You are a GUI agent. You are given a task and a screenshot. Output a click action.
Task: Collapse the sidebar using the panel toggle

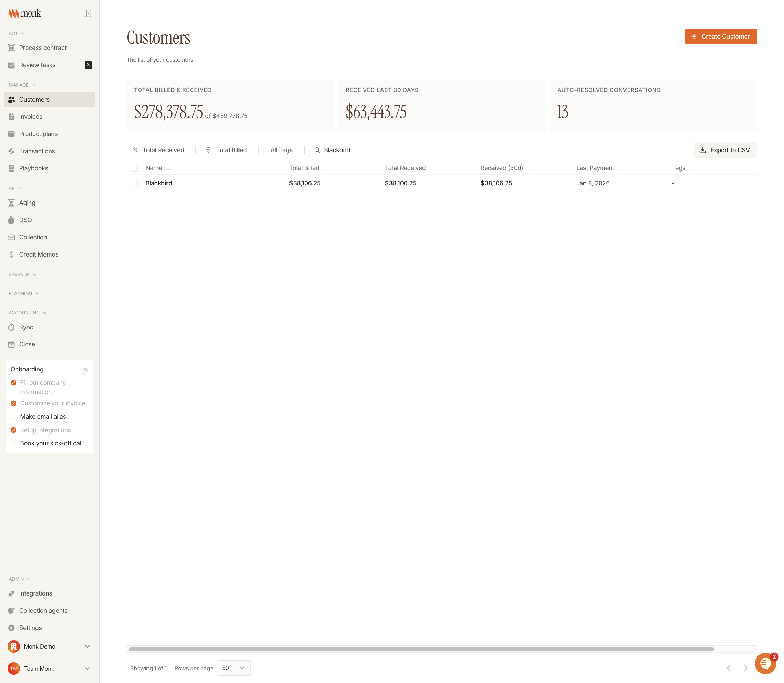[87, 13]
